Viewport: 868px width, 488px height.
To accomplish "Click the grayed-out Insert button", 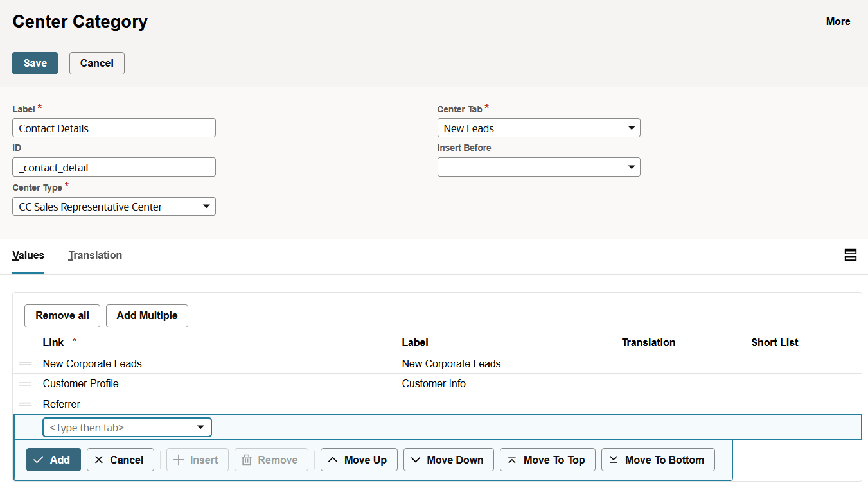I will 197,460.
